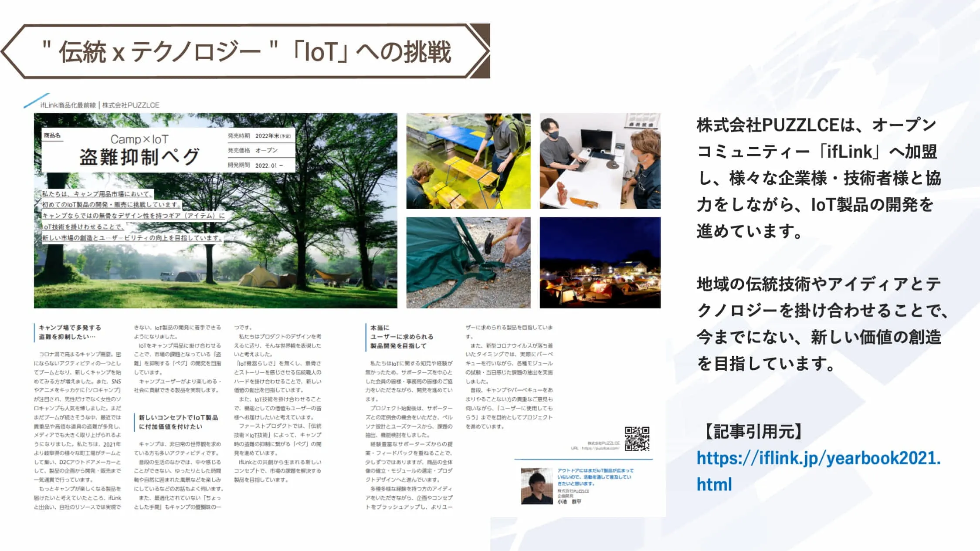Click the name "小池 恭平" under the portrait
The height and width of the screenshot is (551, 980).
[570, 502]
